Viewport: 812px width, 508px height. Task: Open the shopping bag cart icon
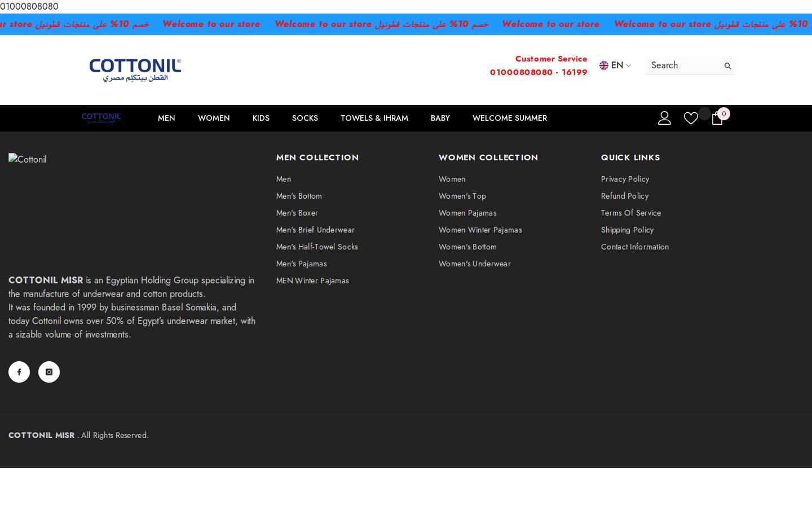717,118
